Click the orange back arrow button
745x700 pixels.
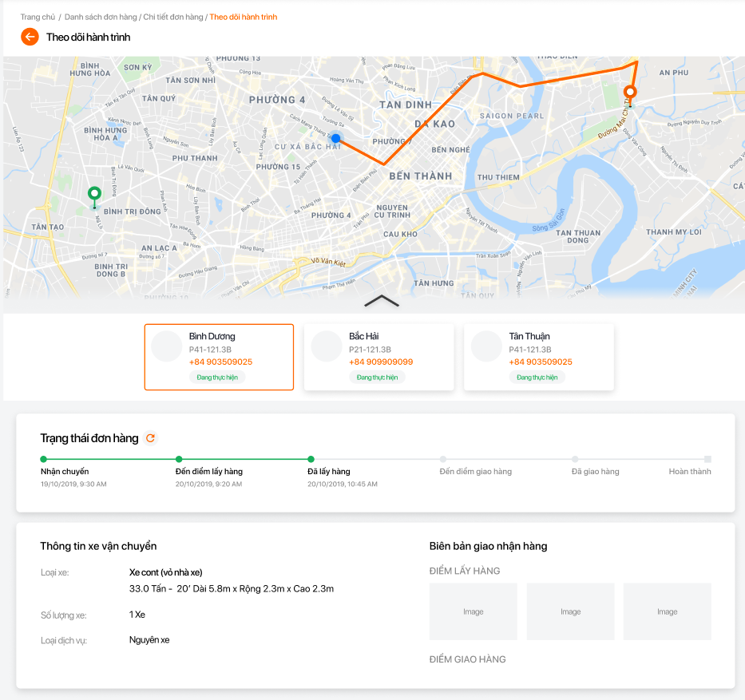(30, 37)
